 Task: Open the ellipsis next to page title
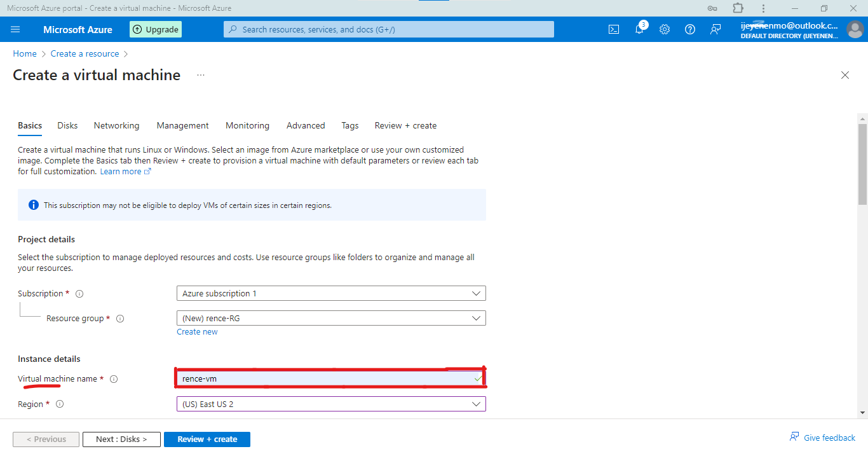201,75
